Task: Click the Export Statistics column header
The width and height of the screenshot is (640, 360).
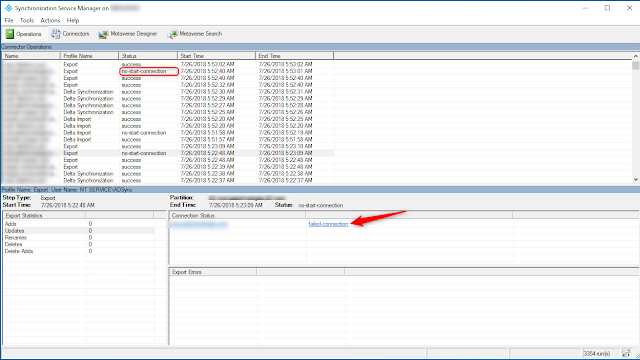Action: click(x=44, y=216)
